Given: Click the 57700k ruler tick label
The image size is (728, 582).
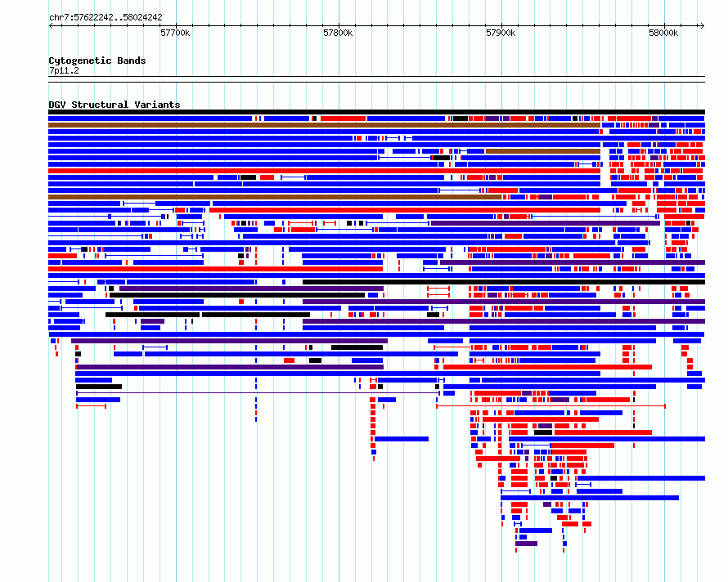Looking at the screenshot, I should coord(175,33).
